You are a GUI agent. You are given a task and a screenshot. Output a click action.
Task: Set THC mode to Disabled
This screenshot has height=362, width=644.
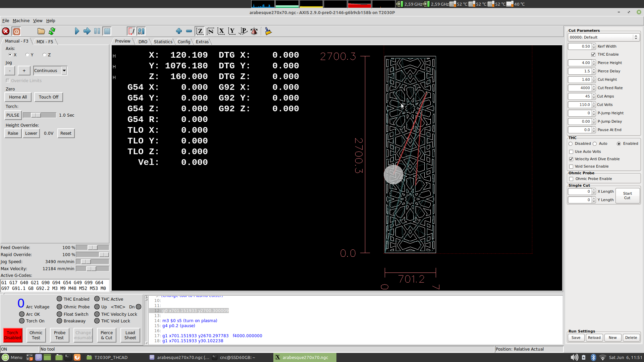pos(571,143)
